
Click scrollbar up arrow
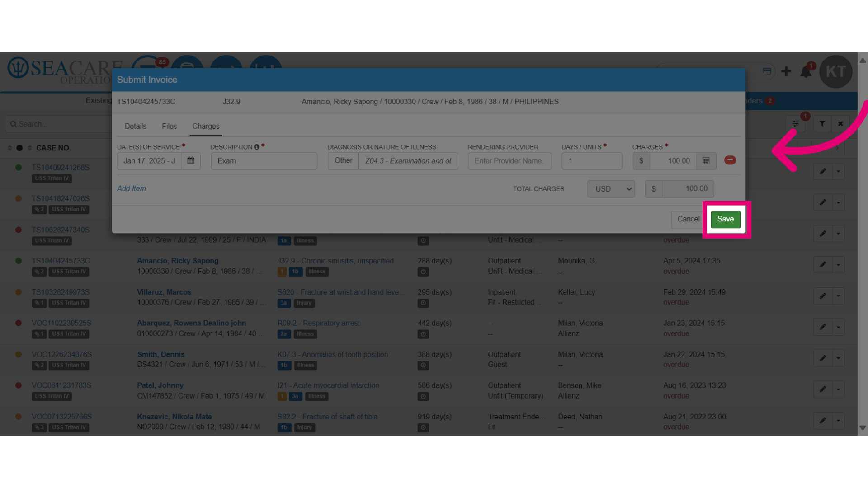863,61
